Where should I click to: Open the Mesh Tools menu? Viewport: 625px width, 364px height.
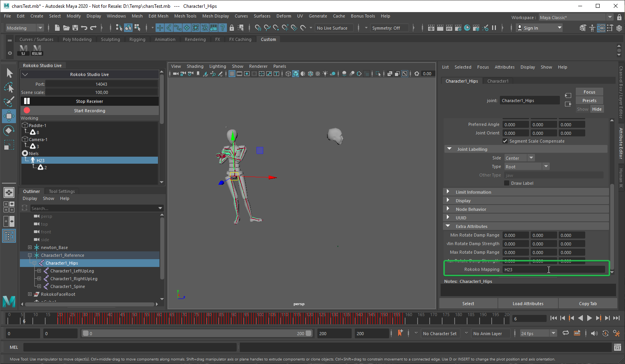tap(185, 16)
